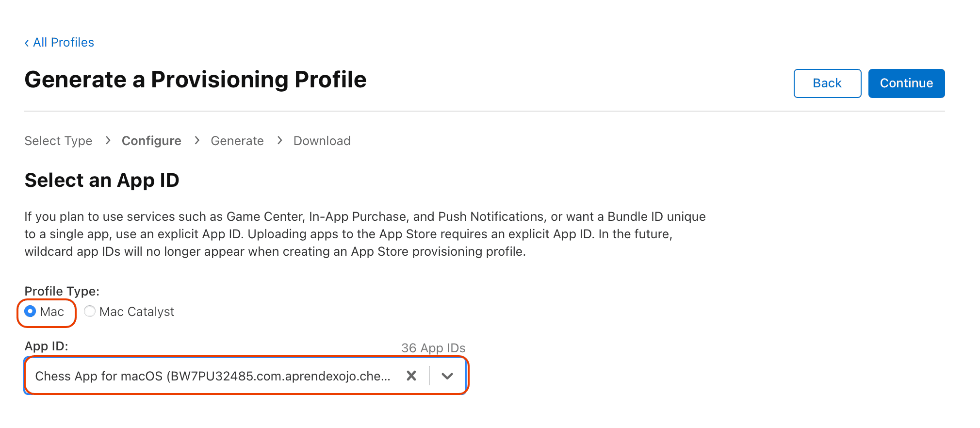Click the Profile Type label
Viewport: 980px width, 428px height.
[62, 291]
